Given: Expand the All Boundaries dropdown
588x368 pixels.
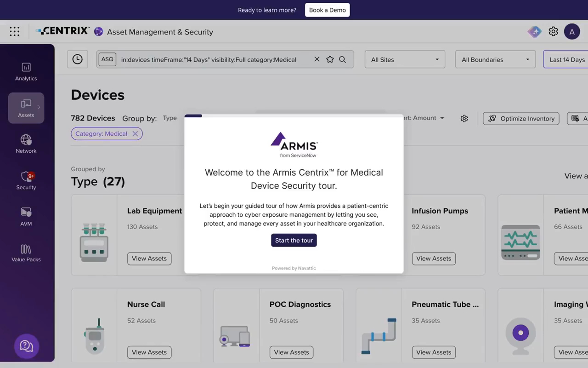Looking at the screenshot, I should [x=495, y=59].
